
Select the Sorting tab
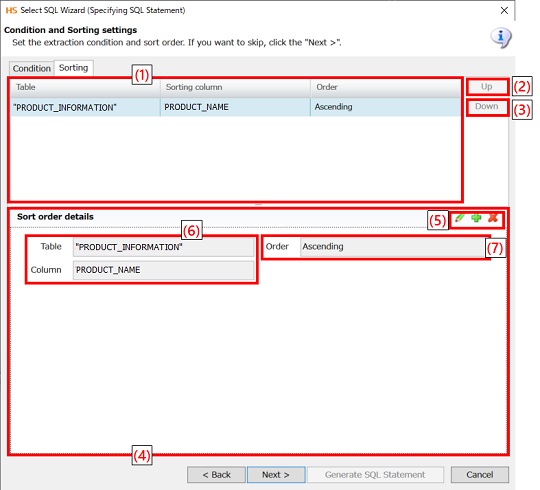(x=73, y=68)
